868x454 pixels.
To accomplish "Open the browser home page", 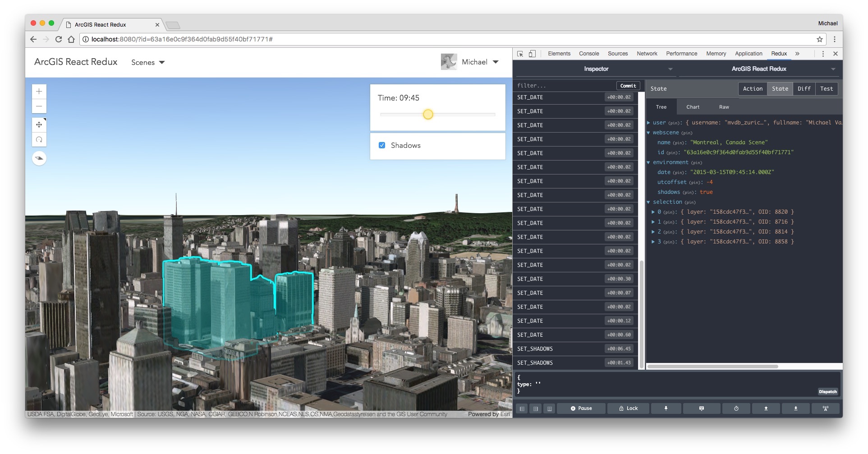I will [71, 39].
